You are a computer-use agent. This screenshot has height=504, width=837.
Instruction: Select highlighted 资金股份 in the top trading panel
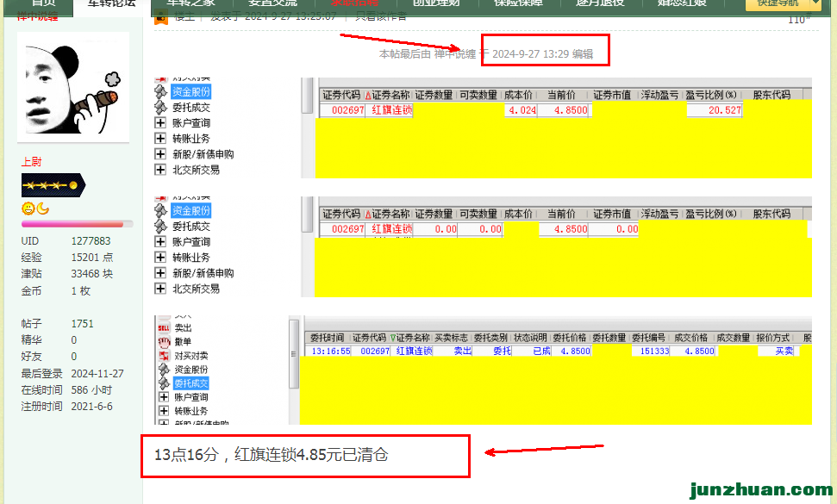click(191, 91)
